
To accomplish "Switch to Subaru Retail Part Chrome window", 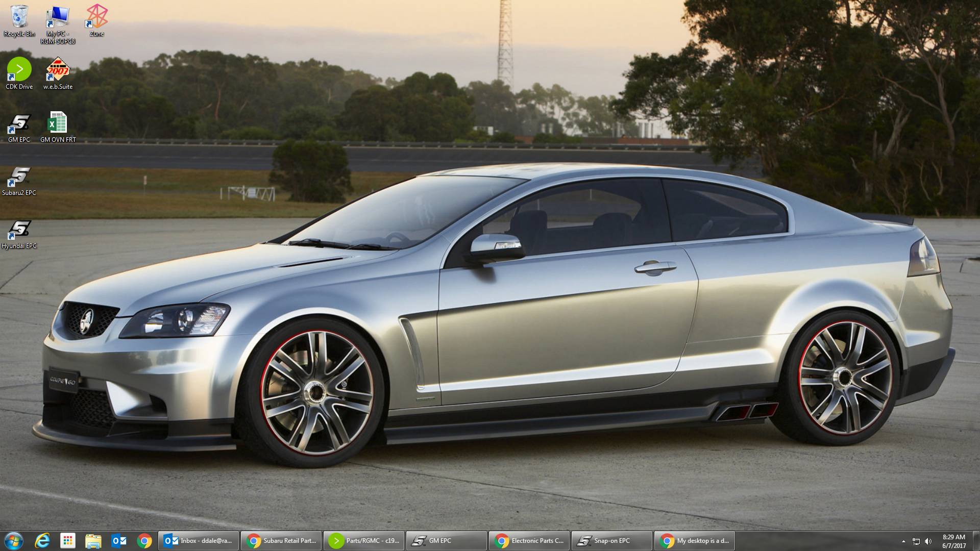I will tap(281, 541).
